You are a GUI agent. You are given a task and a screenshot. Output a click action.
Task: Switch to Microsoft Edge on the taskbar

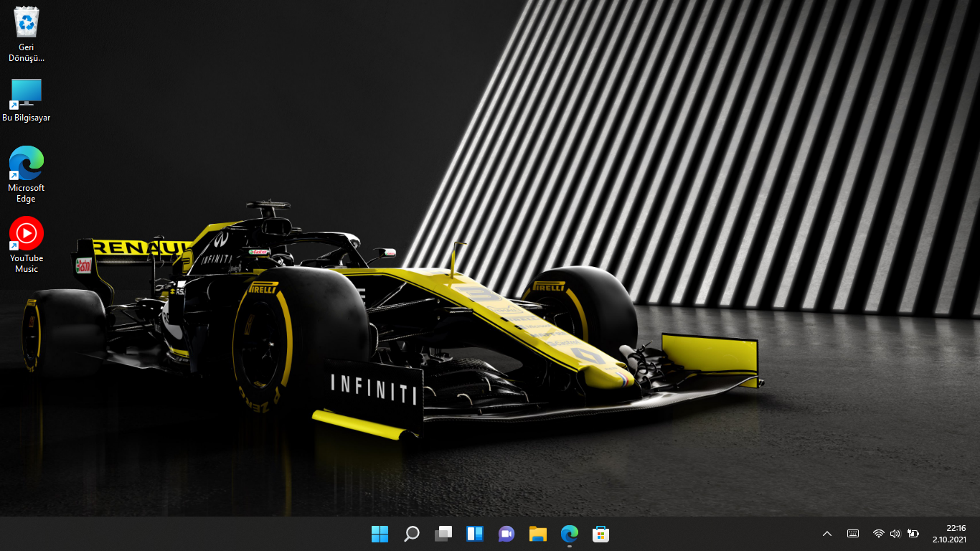[x=570, y=534]
